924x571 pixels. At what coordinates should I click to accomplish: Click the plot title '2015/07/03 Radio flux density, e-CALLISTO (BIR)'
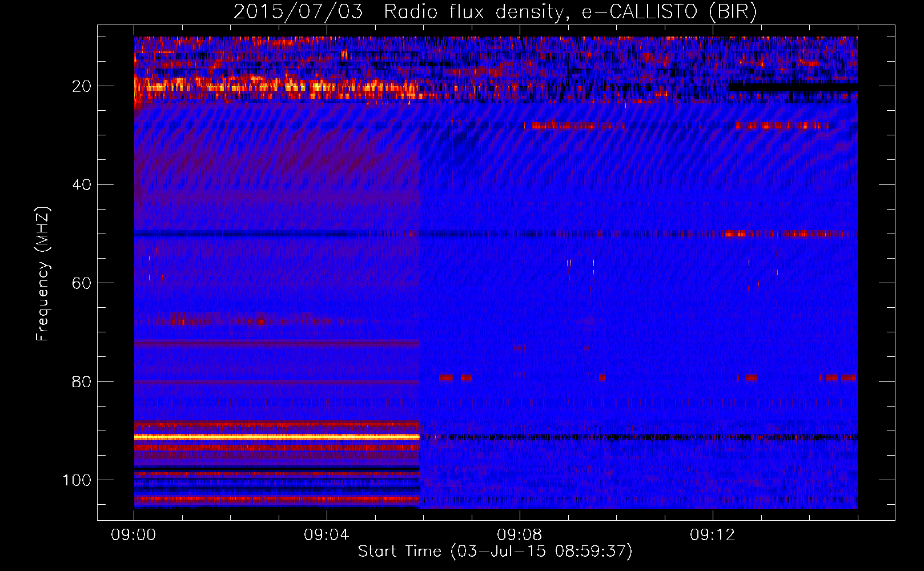[x=495, y=12]
